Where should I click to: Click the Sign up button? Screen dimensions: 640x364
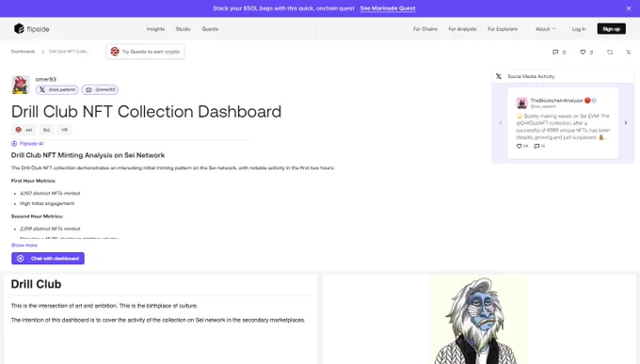tap(611, 28)
